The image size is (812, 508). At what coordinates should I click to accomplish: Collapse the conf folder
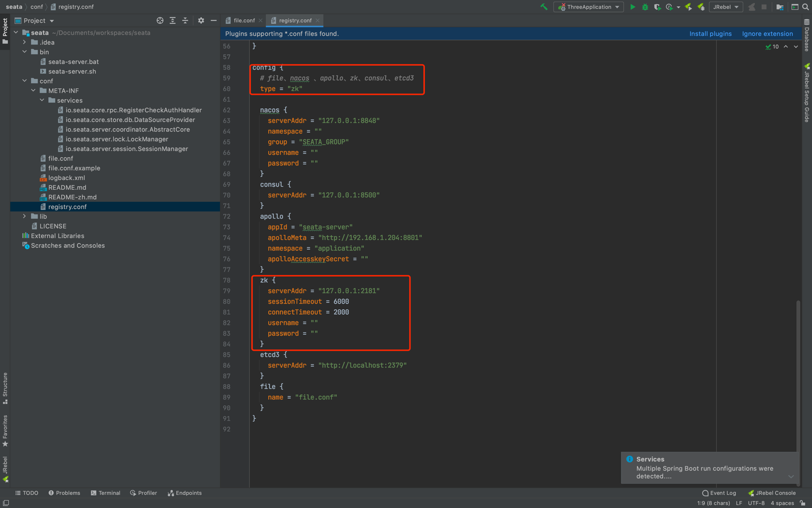coord(25,81)
